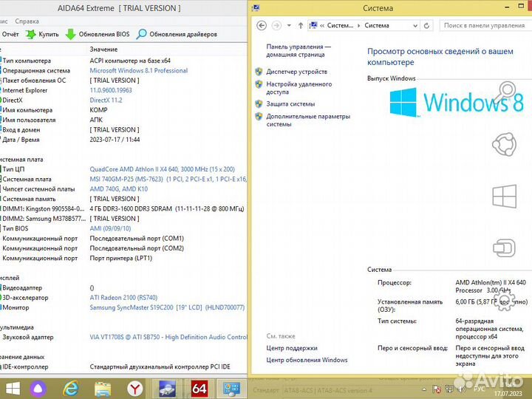Open Internet Explorer from taskbar
Image resolution: width=532 pixels, height=399 pixels.
70,389
